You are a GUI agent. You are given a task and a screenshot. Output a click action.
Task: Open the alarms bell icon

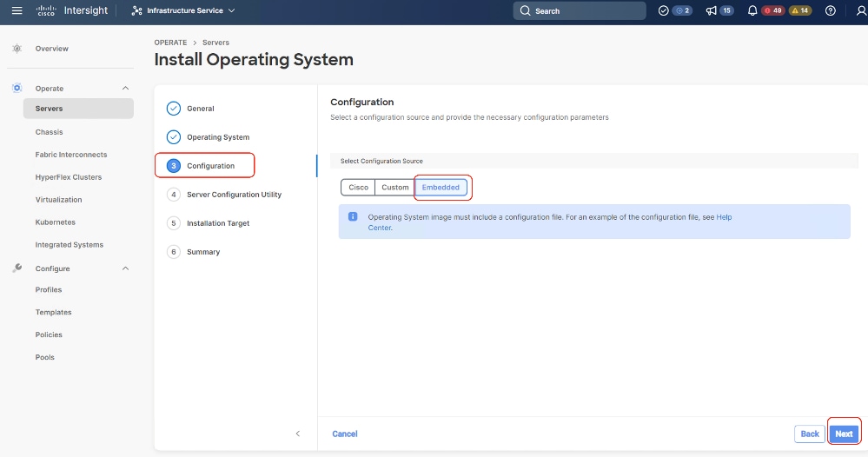click(x=752, y=10)
